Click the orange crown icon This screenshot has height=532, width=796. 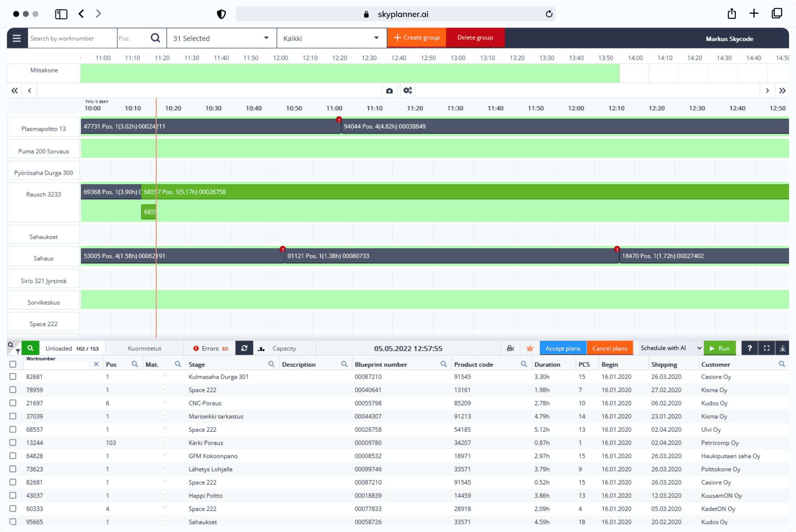click(529, 348)
